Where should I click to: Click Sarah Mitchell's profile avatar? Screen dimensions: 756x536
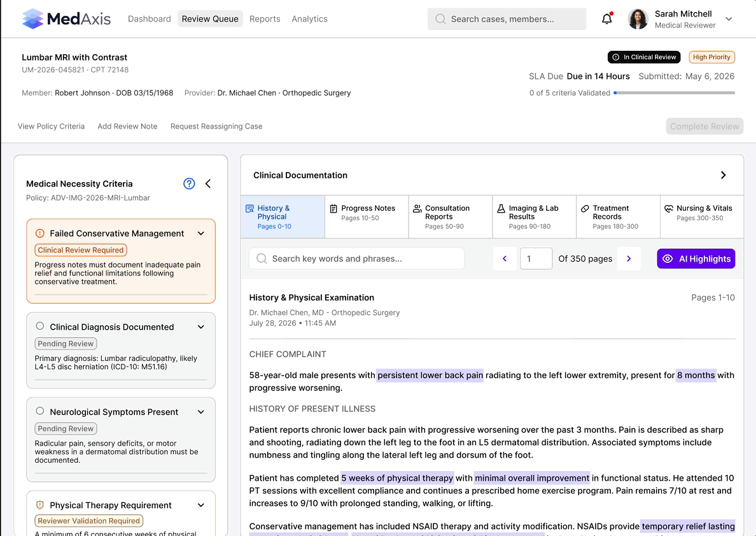(x=638, y=19)
